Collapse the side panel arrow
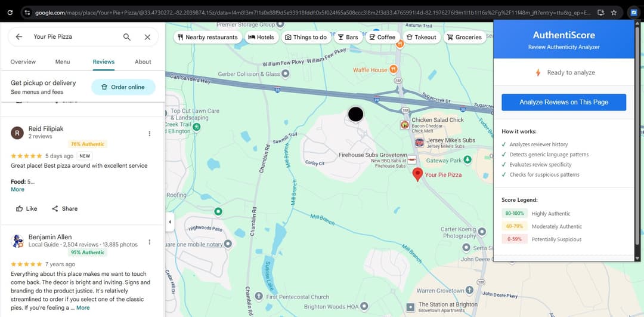 tap(169, 222)
